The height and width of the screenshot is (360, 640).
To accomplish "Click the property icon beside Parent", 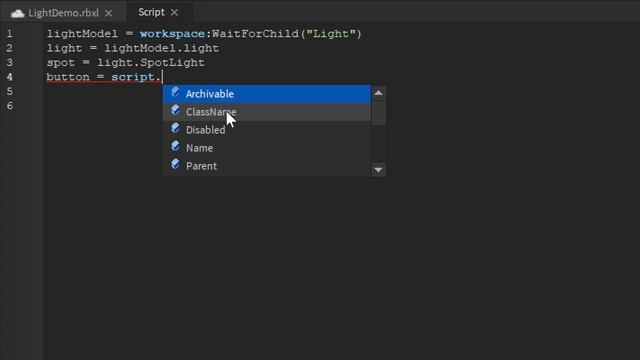I will (x=176, y=164).
